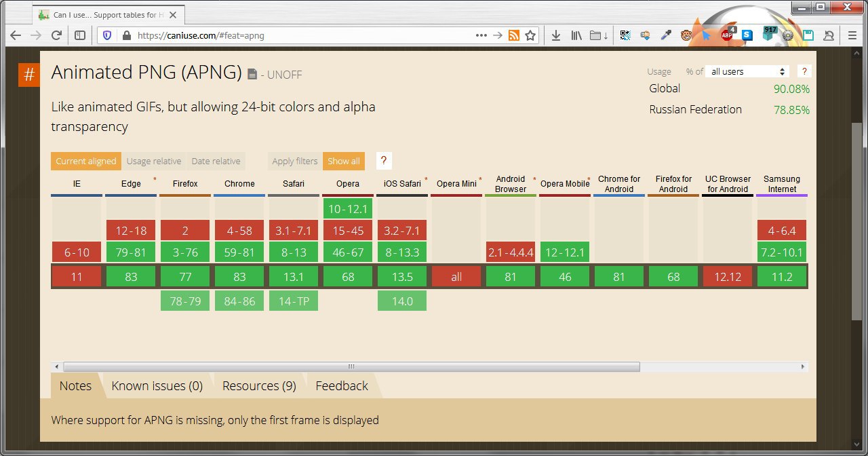Open the Downloads arrow panel

555,35
